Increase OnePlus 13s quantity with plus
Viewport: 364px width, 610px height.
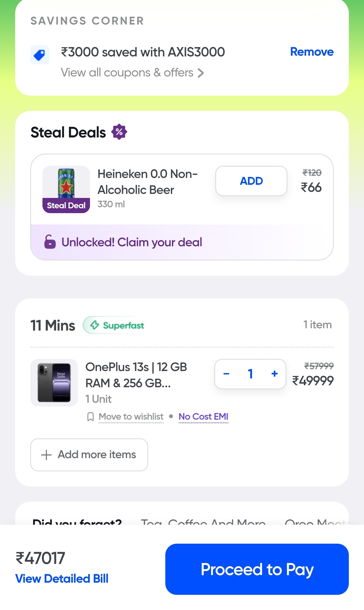tap(275, 374)
